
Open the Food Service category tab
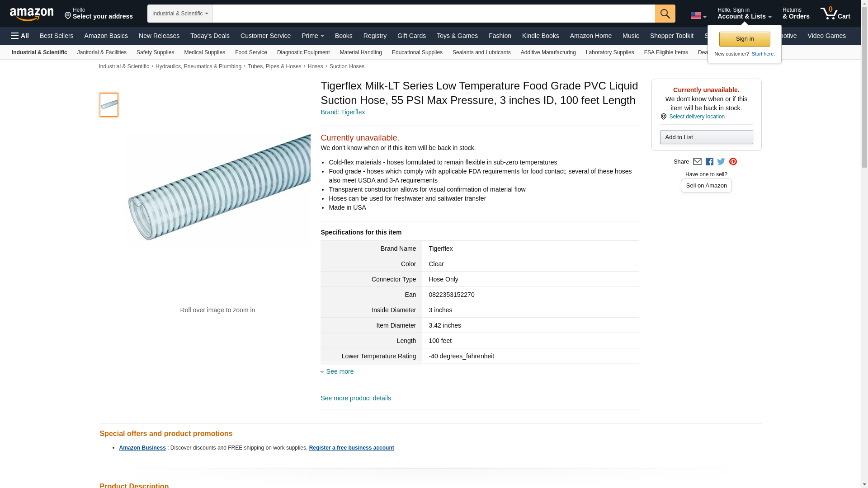pos(251,52)
